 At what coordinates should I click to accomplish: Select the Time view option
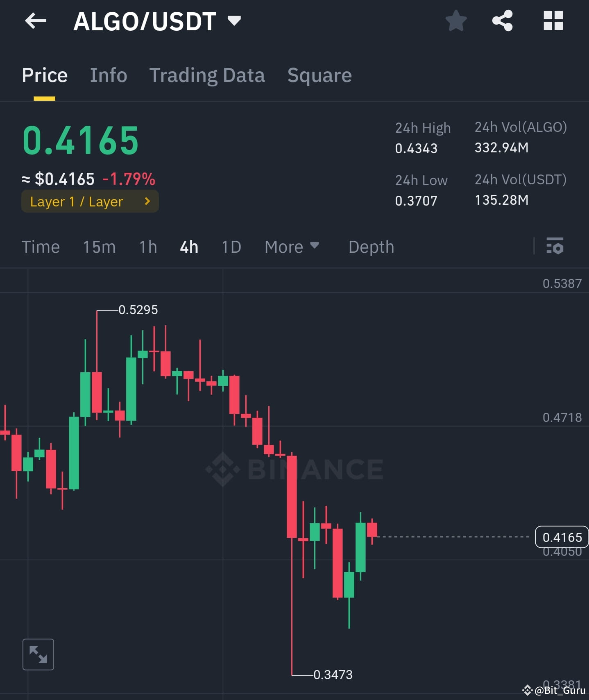tap(41, 247)
